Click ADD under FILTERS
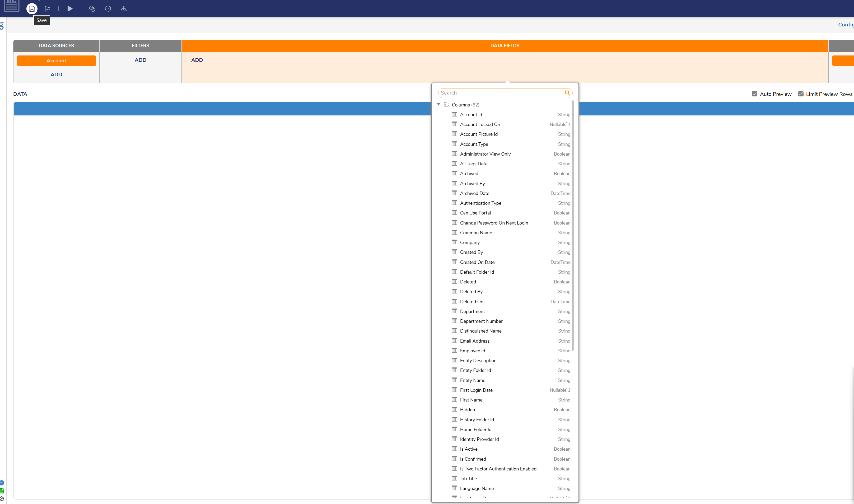 pos(140,60)
